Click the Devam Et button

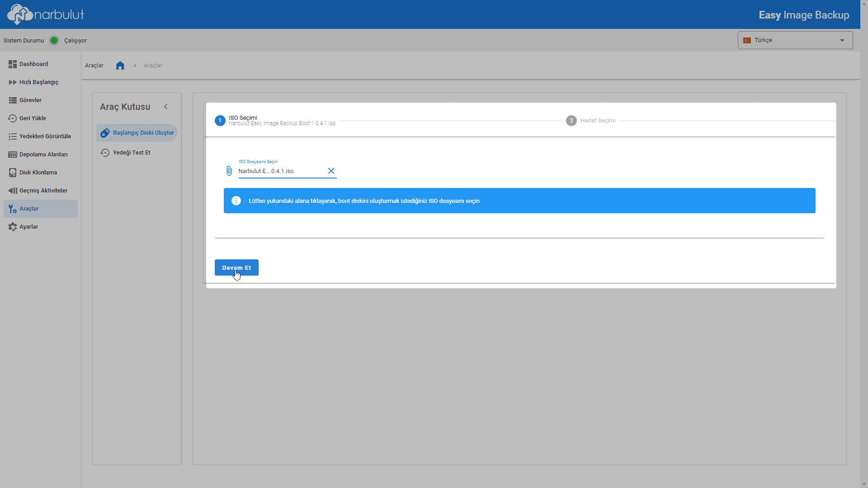coord(236,267)
